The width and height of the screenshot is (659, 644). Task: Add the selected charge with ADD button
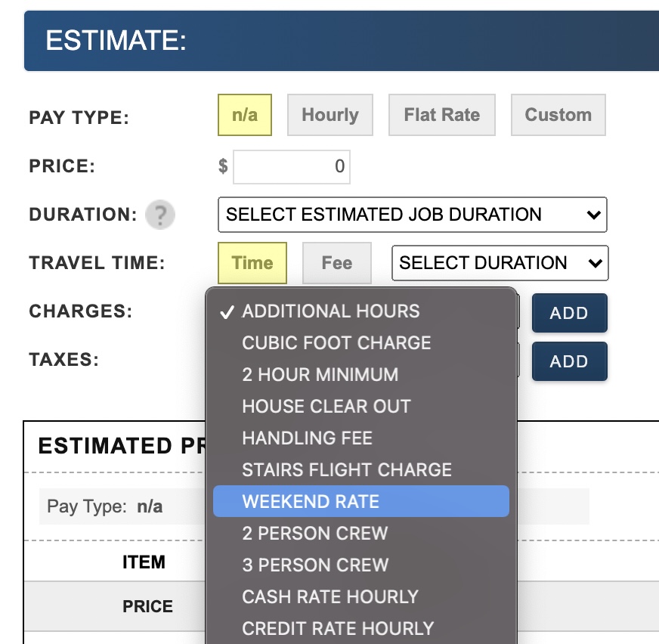point(570,313)
